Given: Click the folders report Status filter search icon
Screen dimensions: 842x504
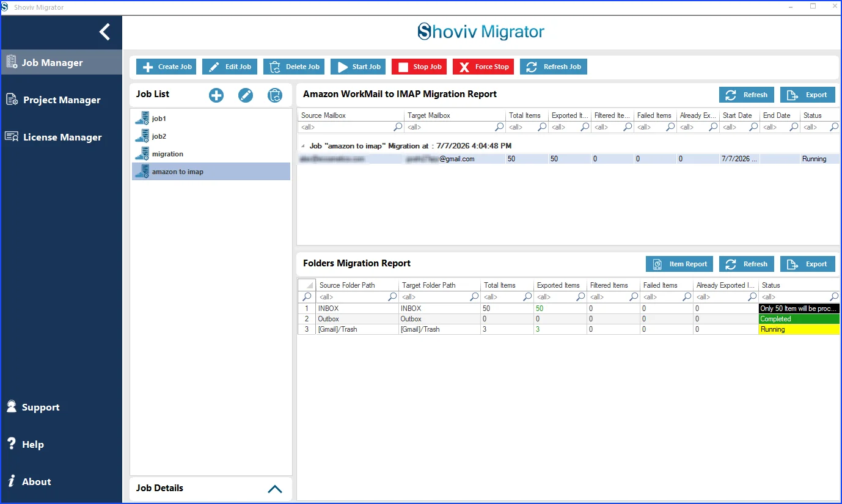Looking at the screenshot, I should 834,297.
